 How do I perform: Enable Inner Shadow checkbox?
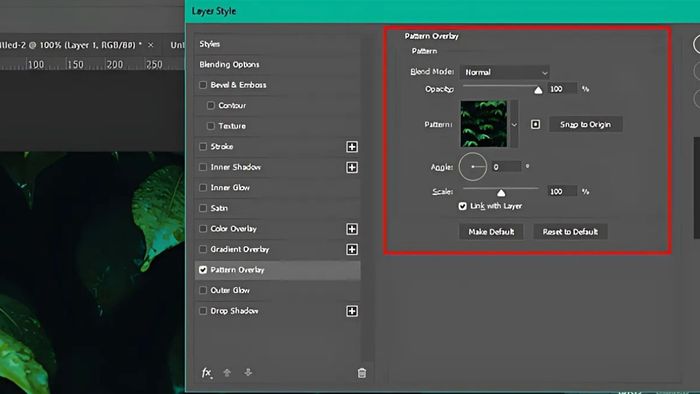(x=203, y=167)
